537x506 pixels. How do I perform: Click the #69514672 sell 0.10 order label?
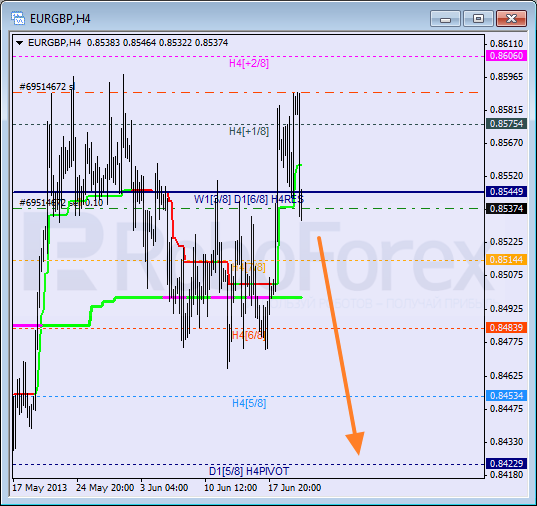[61, 203]
